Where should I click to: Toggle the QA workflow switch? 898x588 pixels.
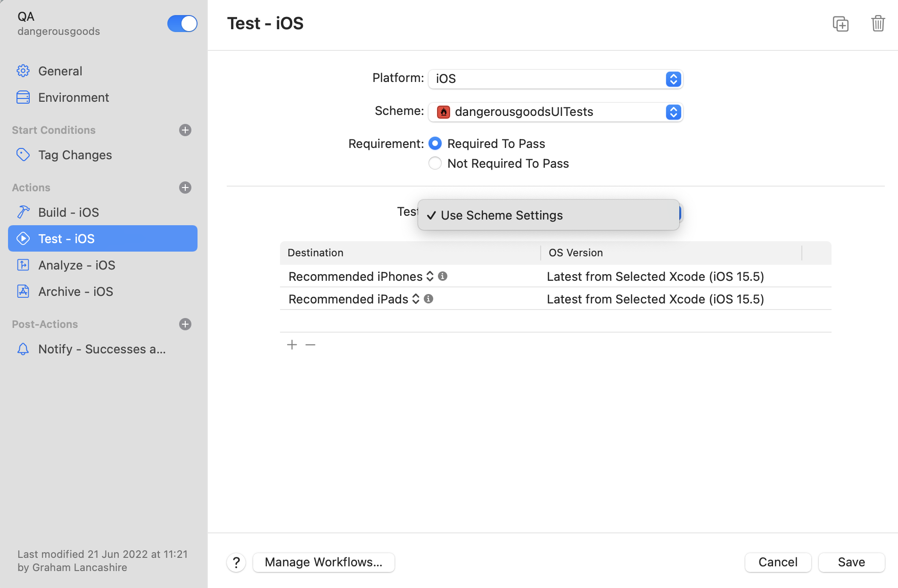point(182,24)
